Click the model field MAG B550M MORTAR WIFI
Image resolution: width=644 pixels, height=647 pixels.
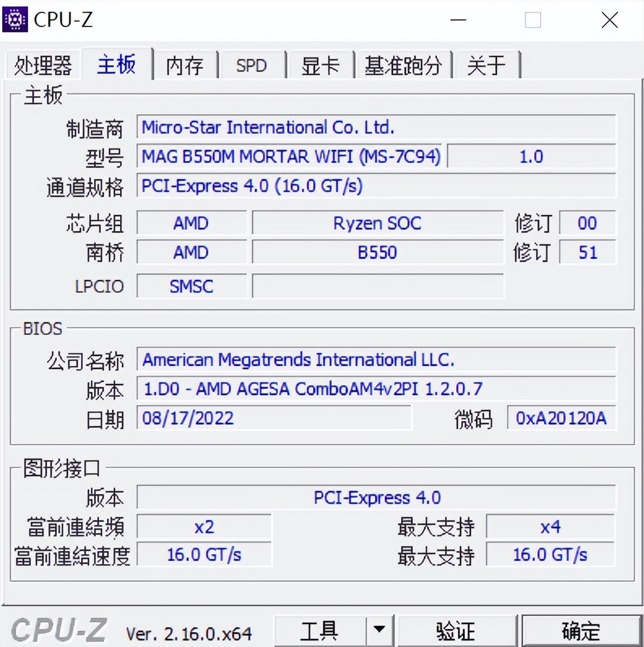(x=290, y=157)
